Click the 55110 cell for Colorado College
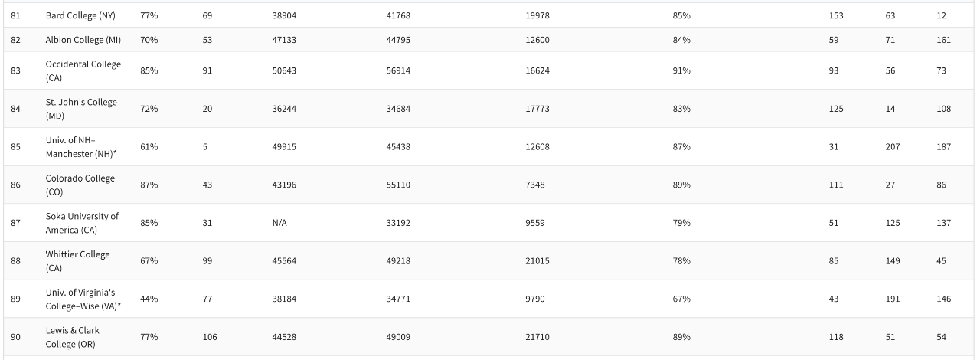The height and width of the screenshot is (360, 980). pyautogui.click(x=398, y=185)
